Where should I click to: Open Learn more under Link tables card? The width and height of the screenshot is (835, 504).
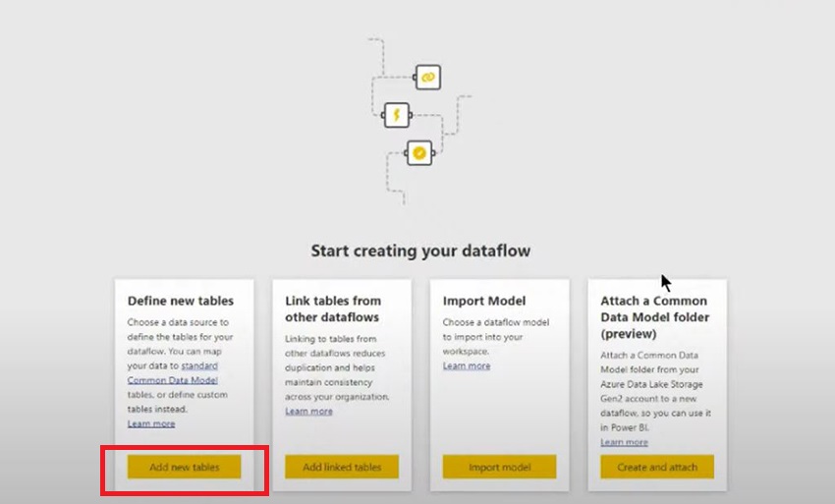(x=308, y=411)
